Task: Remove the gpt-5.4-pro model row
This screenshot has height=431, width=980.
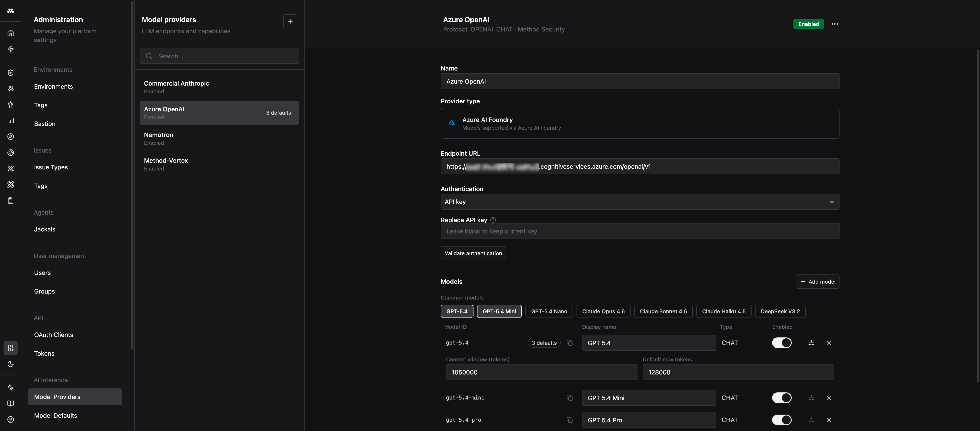Action: [x=829, y=419]
